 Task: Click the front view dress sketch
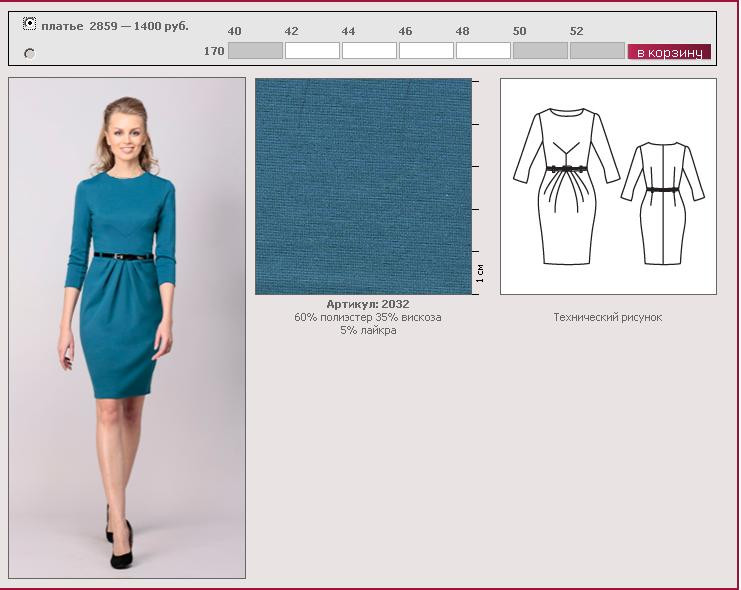click(x=567, y=187)
